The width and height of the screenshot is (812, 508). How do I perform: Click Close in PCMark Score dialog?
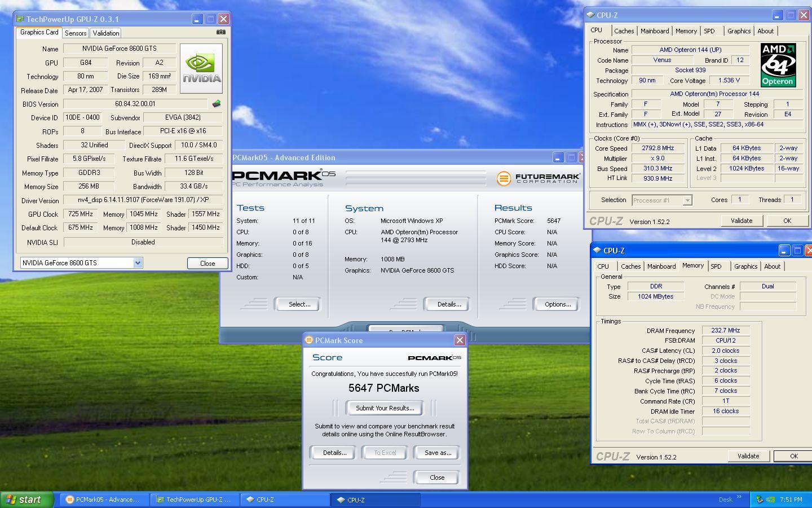[x=437, y=478]
